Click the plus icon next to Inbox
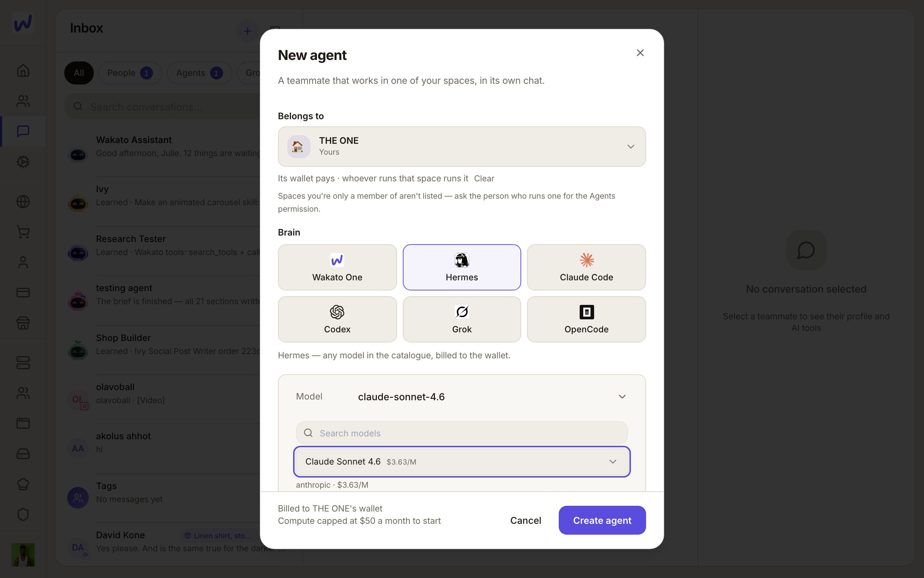Screen dimensions: 924x578 247,31
